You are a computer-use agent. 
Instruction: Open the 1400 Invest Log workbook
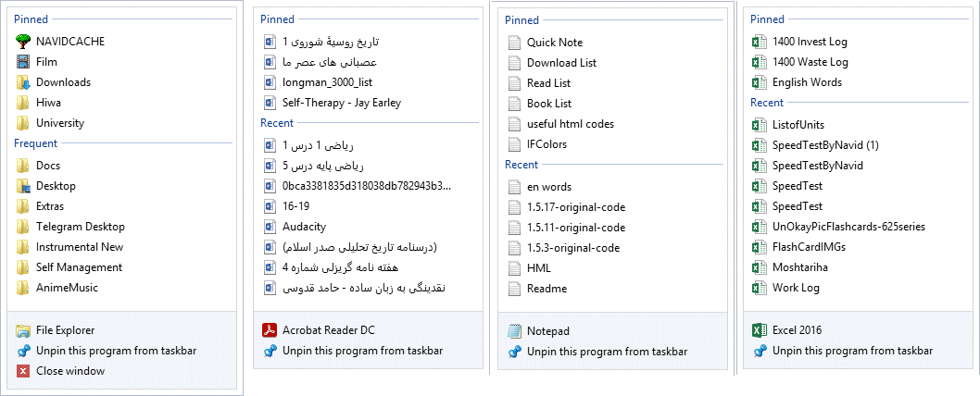point(810,42)
